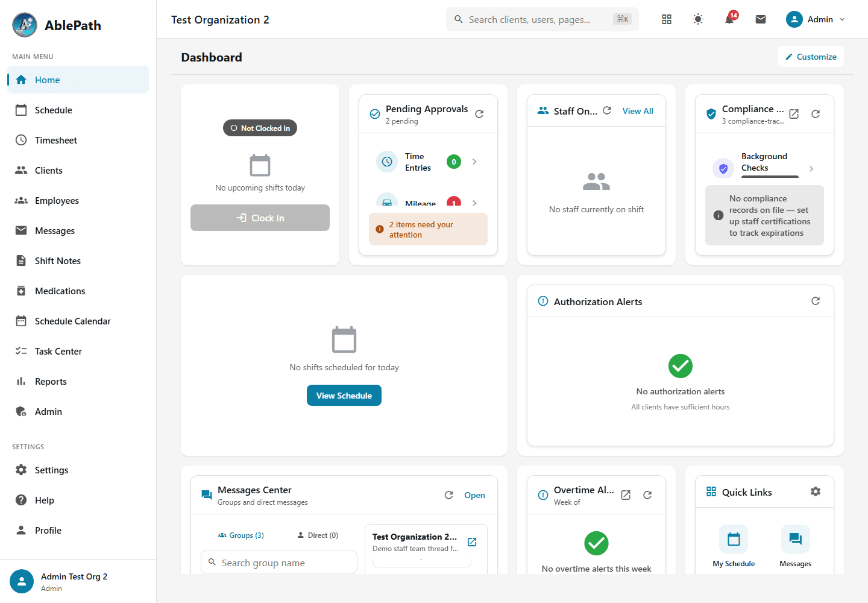Click the Time Entries clock icon

tap(387, 162)
